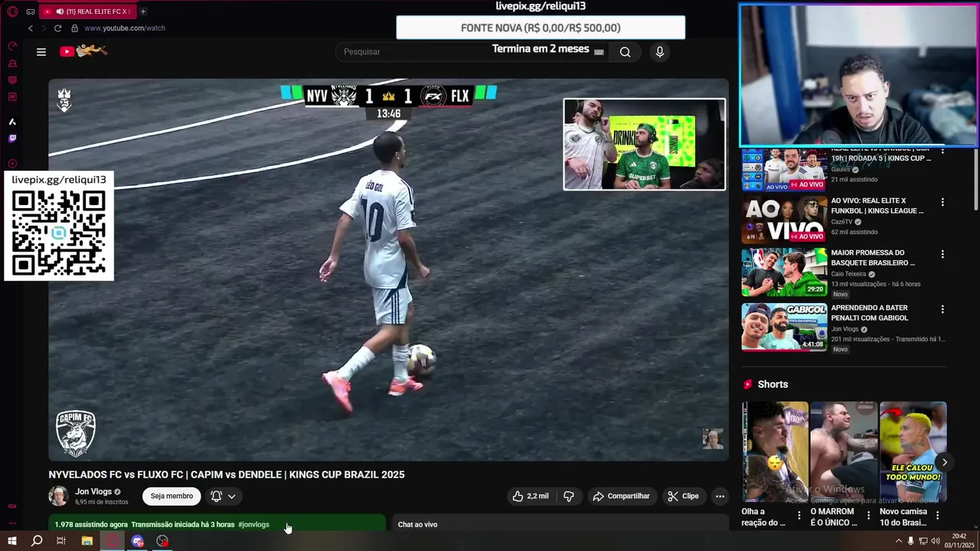Viewport: 980px width, 551px height.
Task: Open the CazéTV AO VIVO thumbnail
Action: [784, 220]
